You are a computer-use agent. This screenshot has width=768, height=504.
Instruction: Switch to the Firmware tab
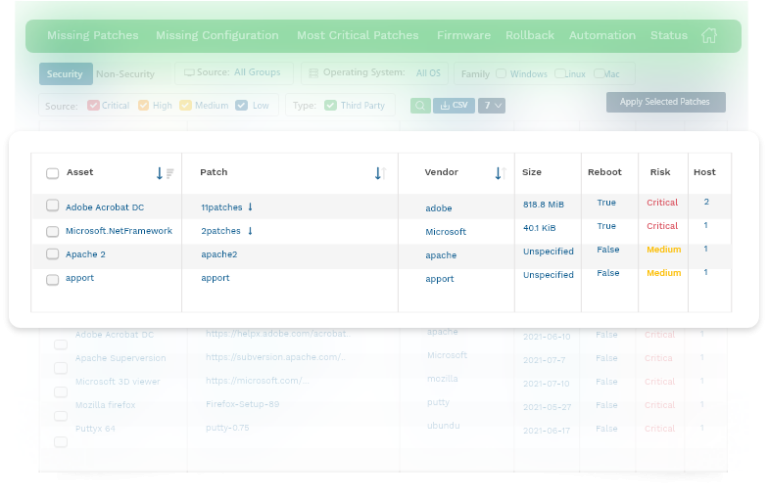(464, 35)
